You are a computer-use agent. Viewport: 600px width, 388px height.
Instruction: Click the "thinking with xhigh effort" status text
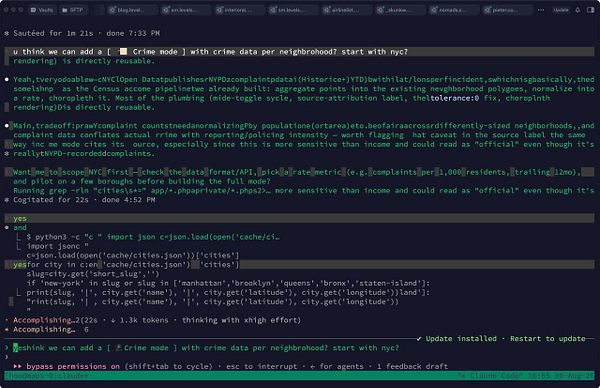pyautogui.click(x=241, y=320)
